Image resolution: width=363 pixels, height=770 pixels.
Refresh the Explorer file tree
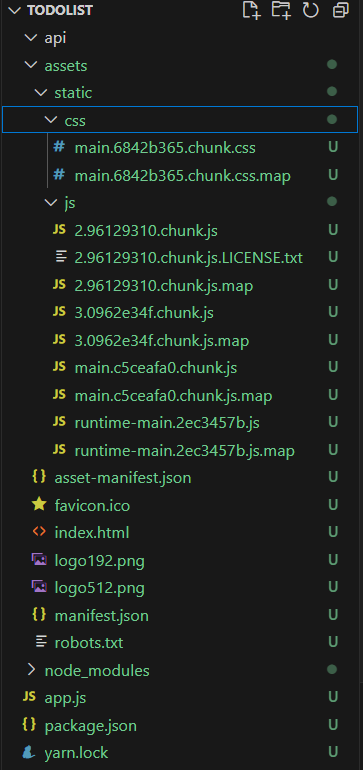click(x=311, y=10)
